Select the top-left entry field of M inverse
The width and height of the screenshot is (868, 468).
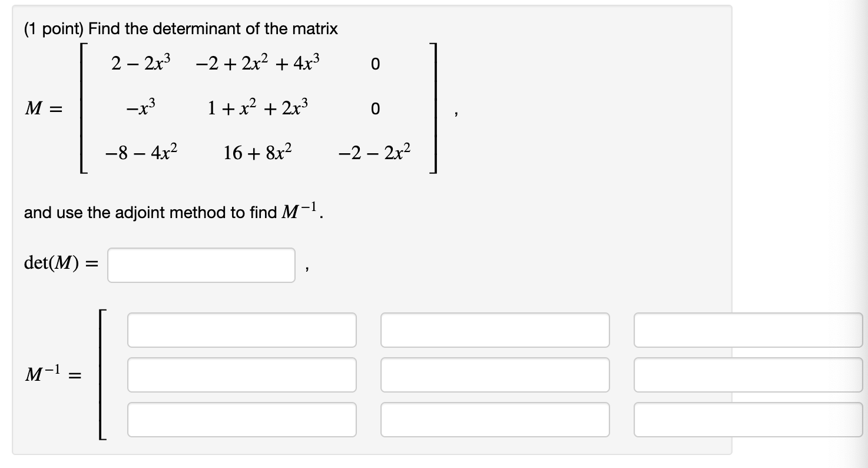241,330
